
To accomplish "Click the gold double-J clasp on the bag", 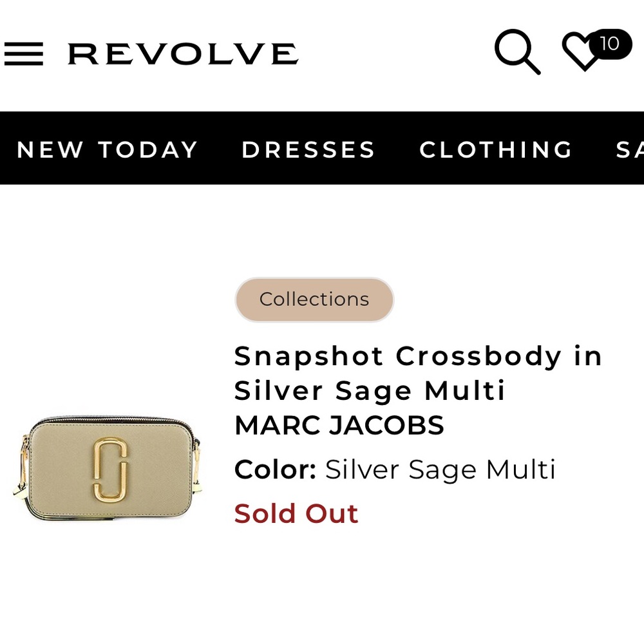I will (x=110, y=470).
